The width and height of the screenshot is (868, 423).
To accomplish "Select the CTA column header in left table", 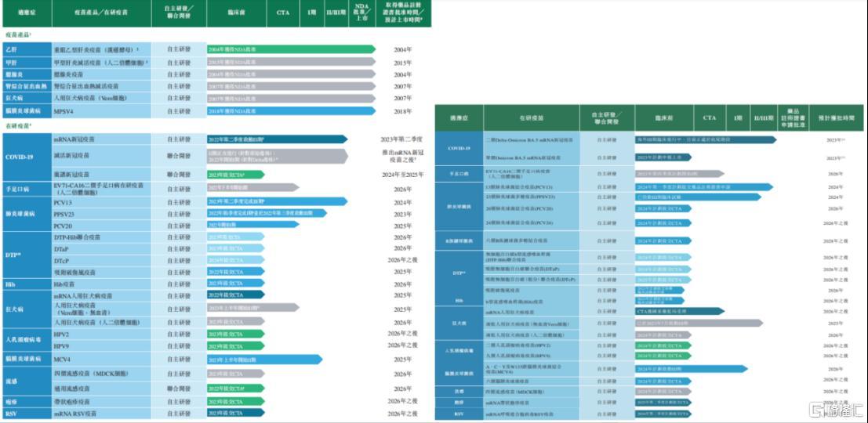I will [x=283, y=13].
